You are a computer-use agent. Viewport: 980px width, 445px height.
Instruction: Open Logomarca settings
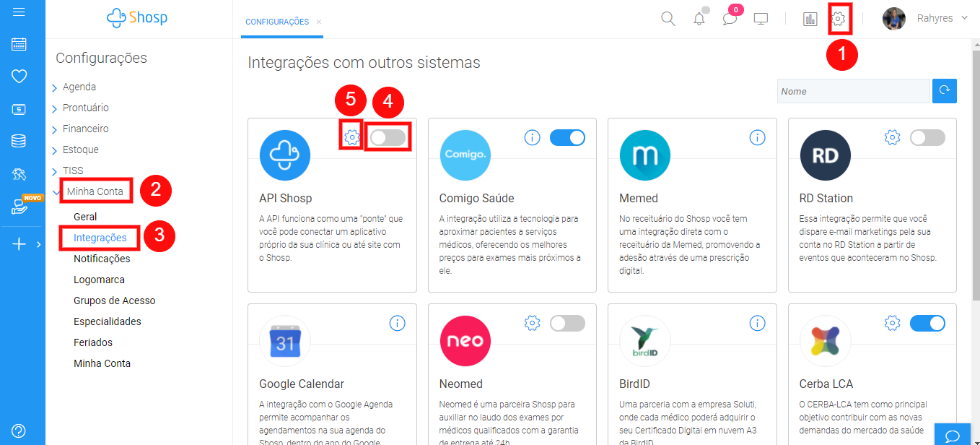tap(99, 280)
